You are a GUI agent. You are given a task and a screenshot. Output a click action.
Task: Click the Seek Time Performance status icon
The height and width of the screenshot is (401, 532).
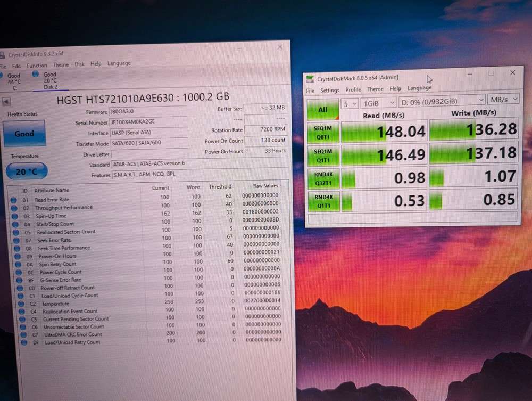(17, 249)
